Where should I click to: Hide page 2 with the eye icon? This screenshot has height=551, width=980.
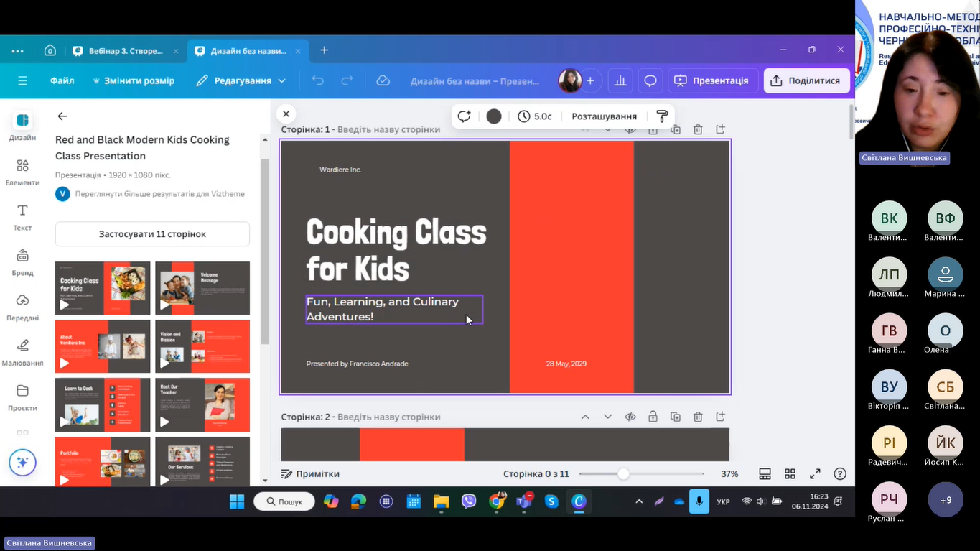tap(630, 417)
